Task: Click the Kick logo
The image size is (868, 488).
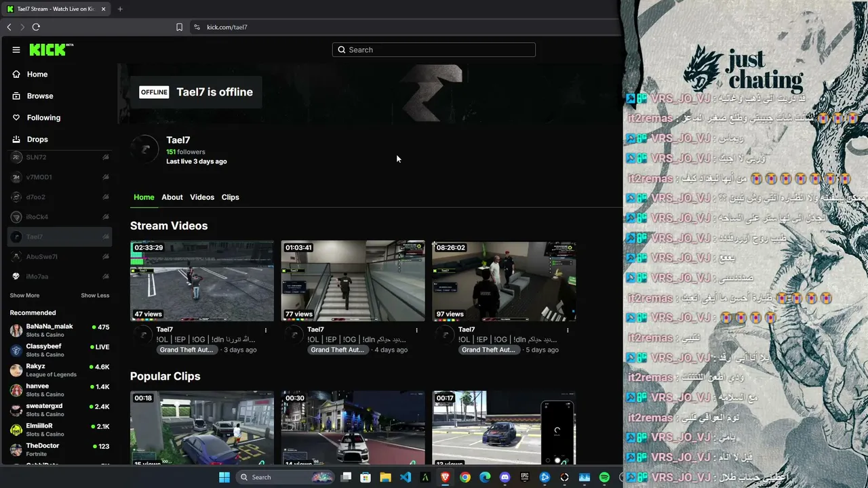Action: (x=52, y=49)
